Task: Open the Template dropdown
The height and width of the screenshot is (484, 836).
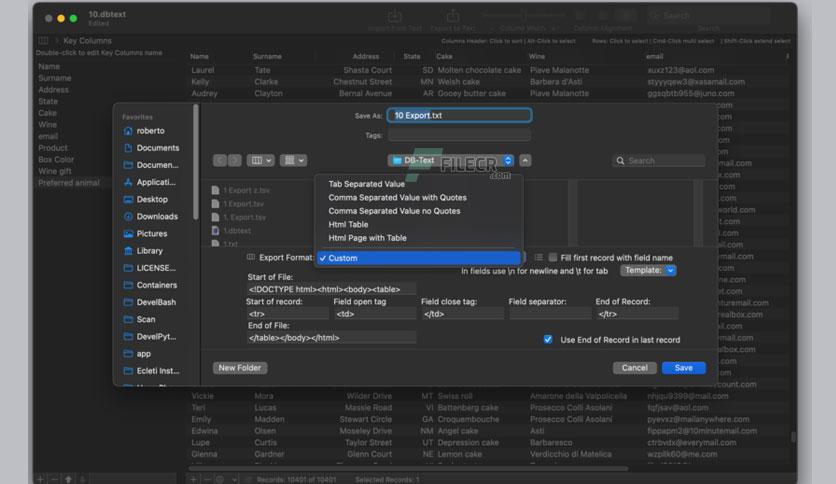Action: coord(648,270)
